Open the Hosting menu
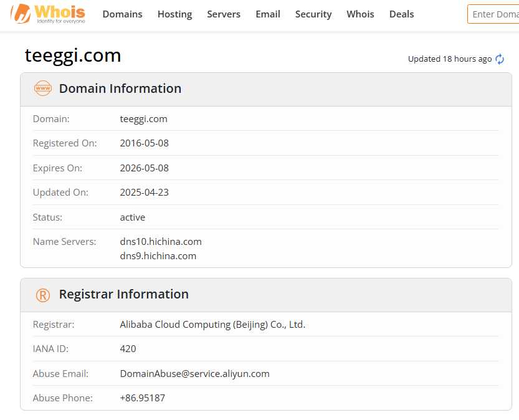The height and width of the screenshot is (420, 519). pyautogui.click(x=174, y=14)
